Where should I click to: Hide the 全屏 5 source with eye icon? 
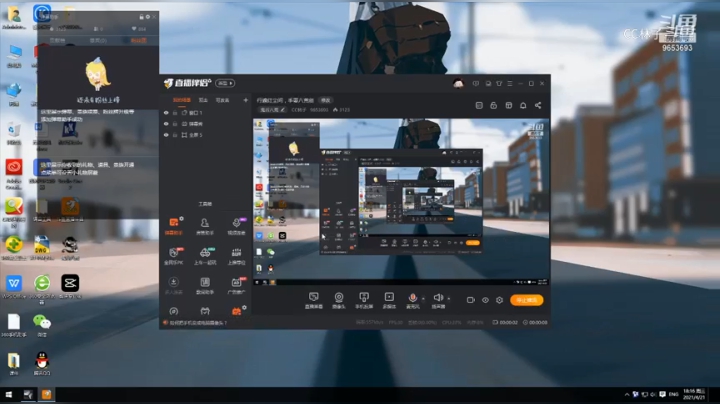(166, 135)
